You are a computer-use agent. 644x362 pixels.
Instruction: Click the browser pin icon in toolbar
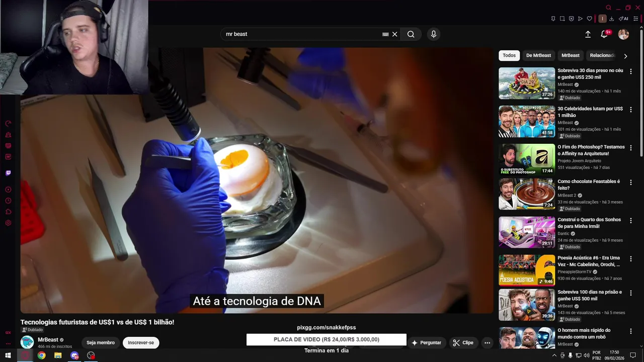553,19
